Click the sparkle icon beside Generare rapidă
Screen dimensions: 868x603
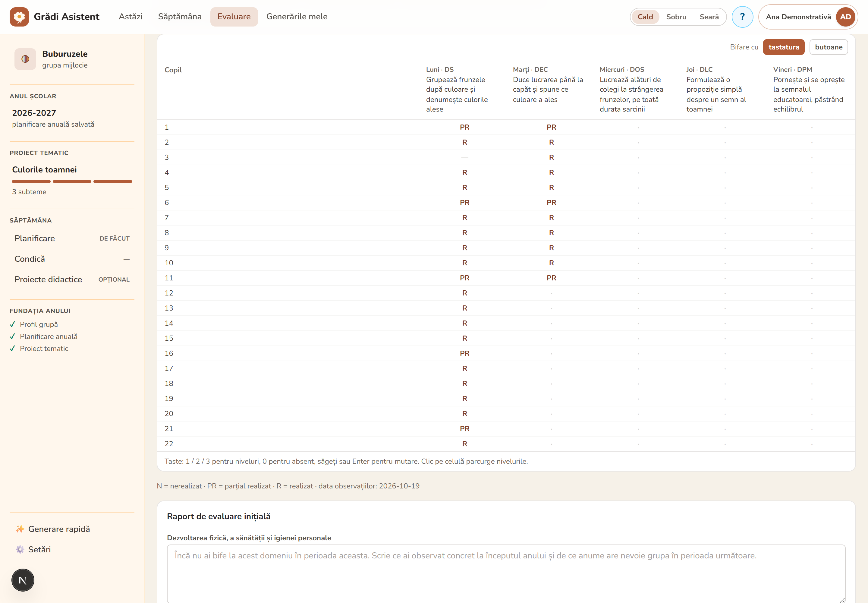20,529
